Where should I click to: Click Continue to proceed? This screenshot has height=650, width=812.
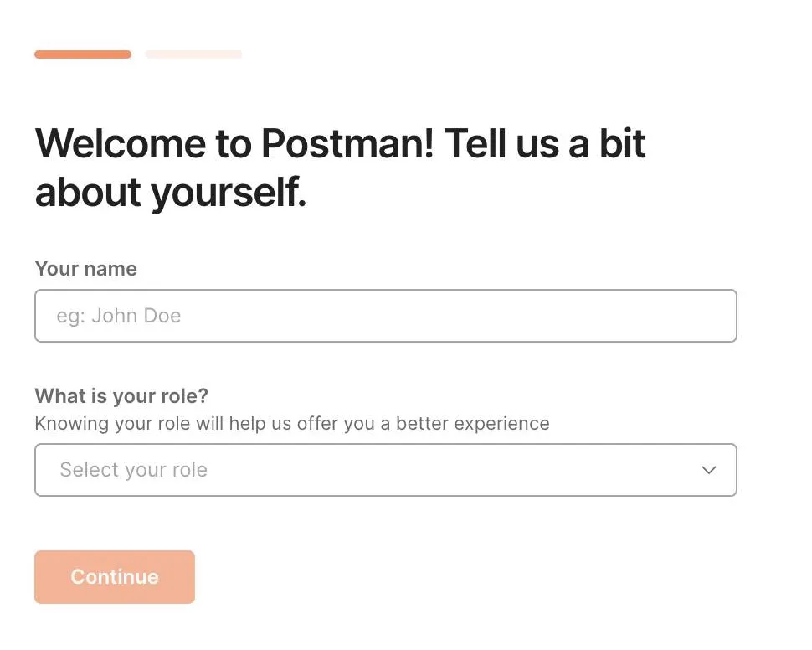click(114, 576)
